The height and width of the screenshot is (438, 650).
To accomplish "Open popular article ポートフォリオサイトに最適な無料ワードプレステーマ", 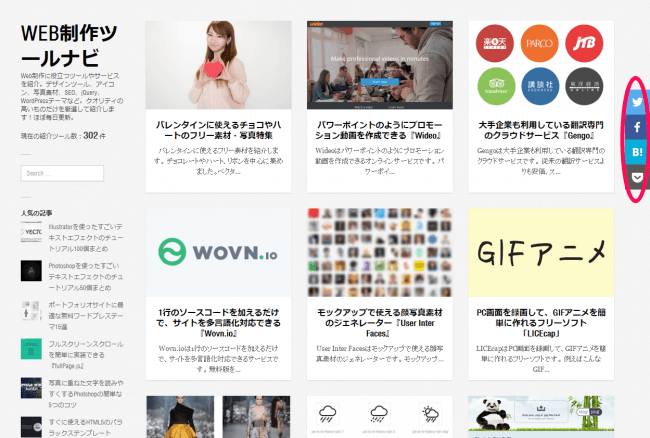I will click(86, 316).
